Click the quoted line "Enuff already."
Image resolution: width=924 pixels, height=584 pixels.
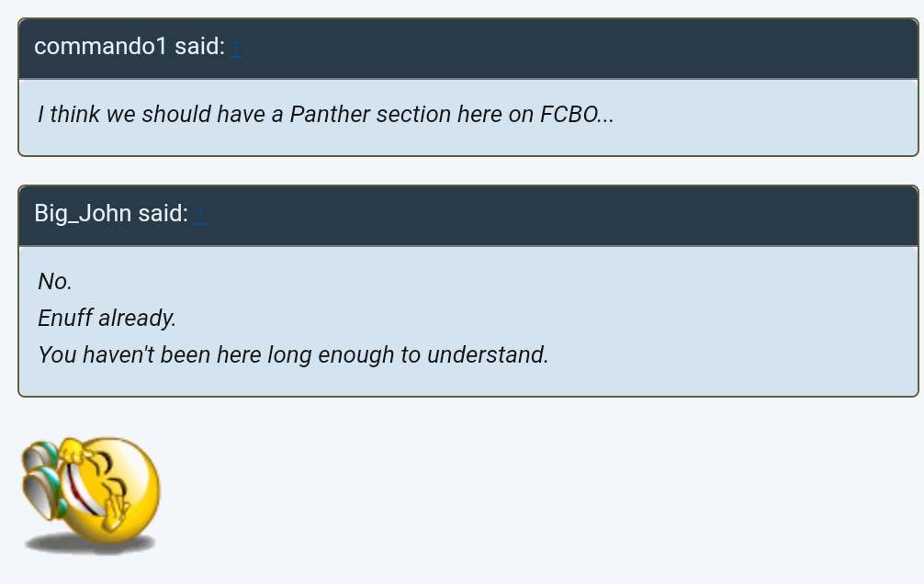point(107,318)
